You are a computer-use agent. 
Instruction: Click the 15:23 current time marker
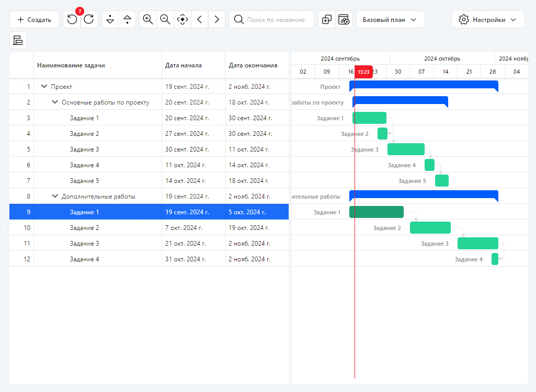point(363,72)
